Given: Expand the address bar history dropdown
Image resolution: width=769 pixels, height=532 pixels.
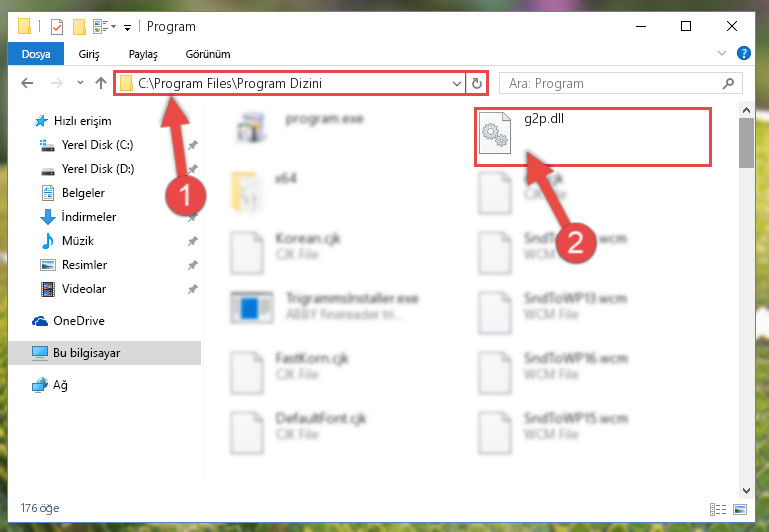Looking at the screenshot, I should 457,83.
